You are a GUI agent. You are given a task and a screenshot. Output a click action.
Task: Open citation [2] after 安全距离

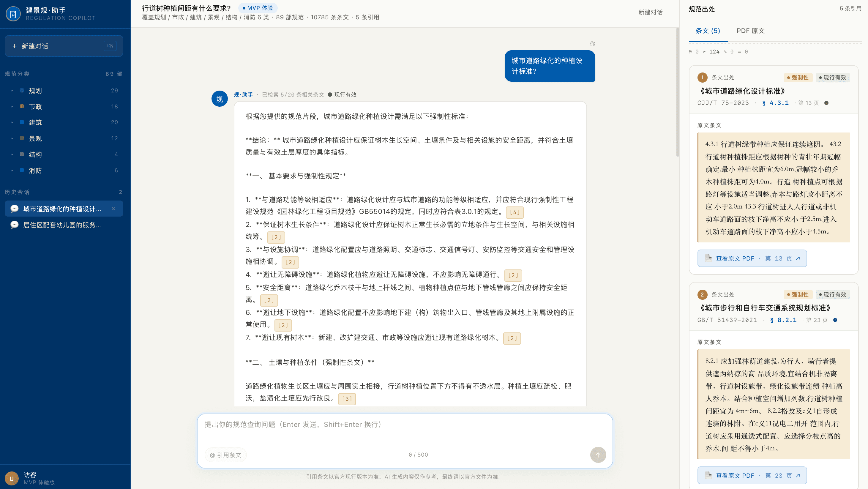(x=269, y=300)
